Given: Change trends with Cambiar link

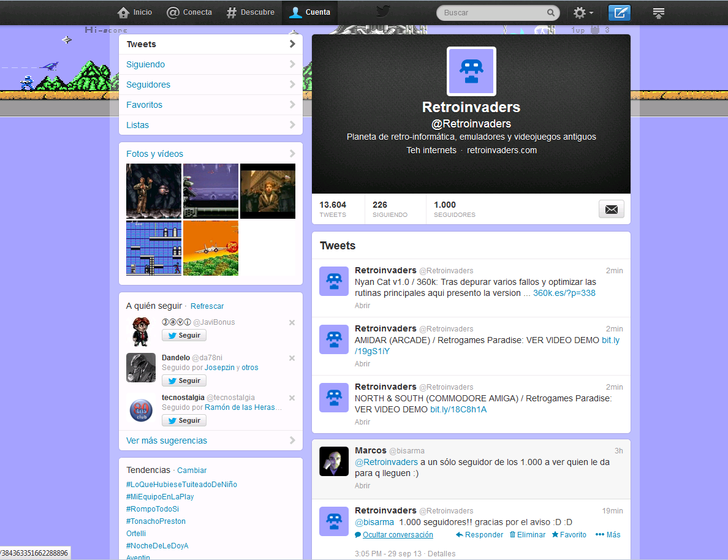Looking at the screenshot, I should click(x=192, y=471).
